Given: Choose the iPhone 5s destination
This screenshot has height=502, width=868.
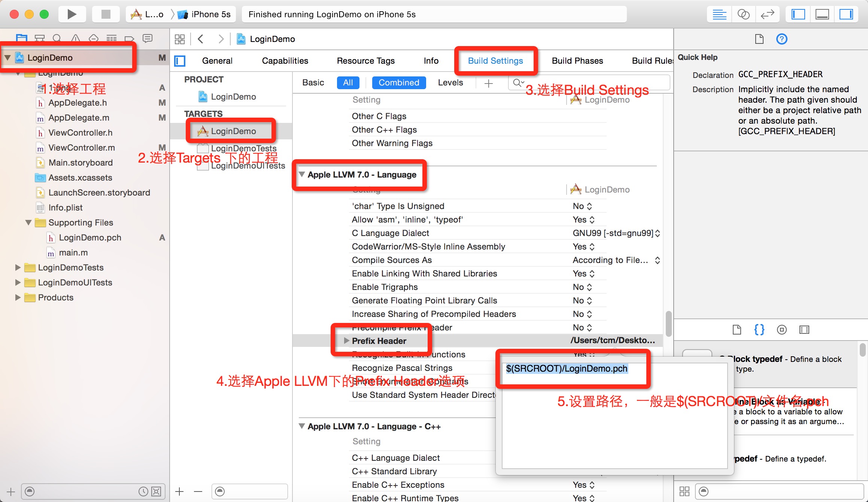Looking at the screenshot, I should tap(205, 14).
